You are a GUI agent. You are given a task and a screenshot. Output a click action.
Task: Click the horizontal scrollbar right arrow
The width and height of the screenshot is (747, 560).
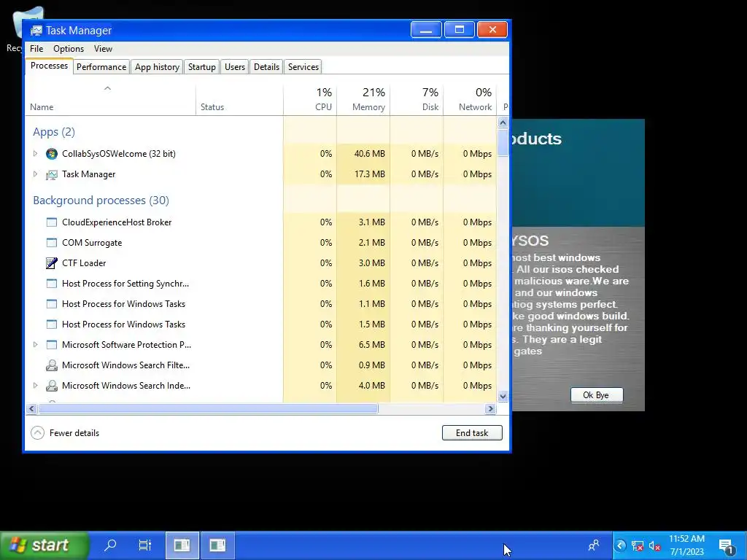(x=490, y=409)
